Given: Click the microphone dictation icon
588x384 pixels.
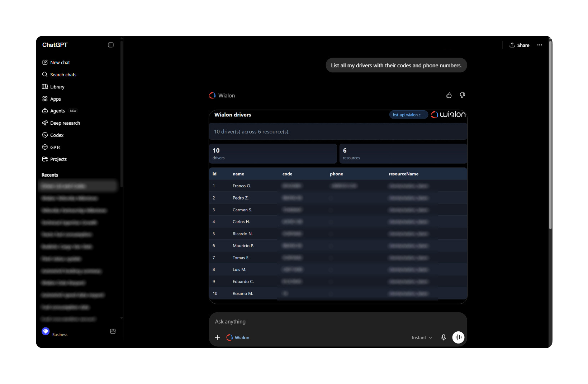Looking at the screenshot, I should pos(444,337).
